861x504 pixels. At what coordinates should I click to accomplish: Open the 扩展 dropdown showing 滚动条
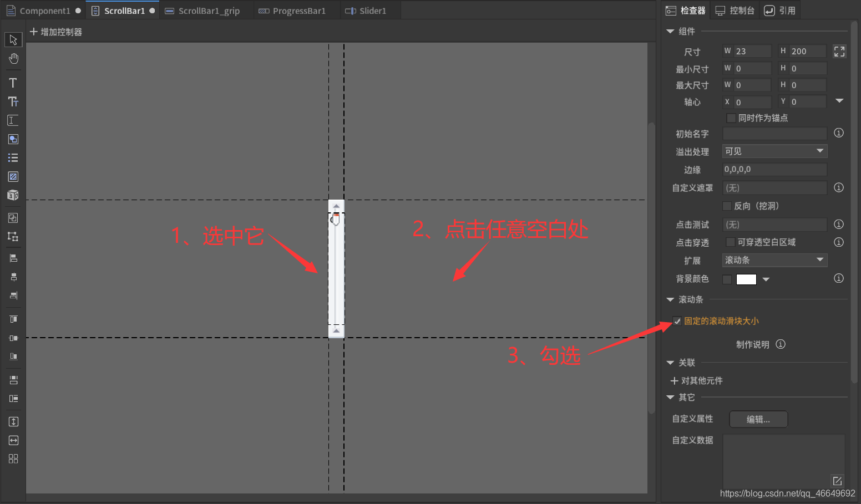[x=774, y=260]
